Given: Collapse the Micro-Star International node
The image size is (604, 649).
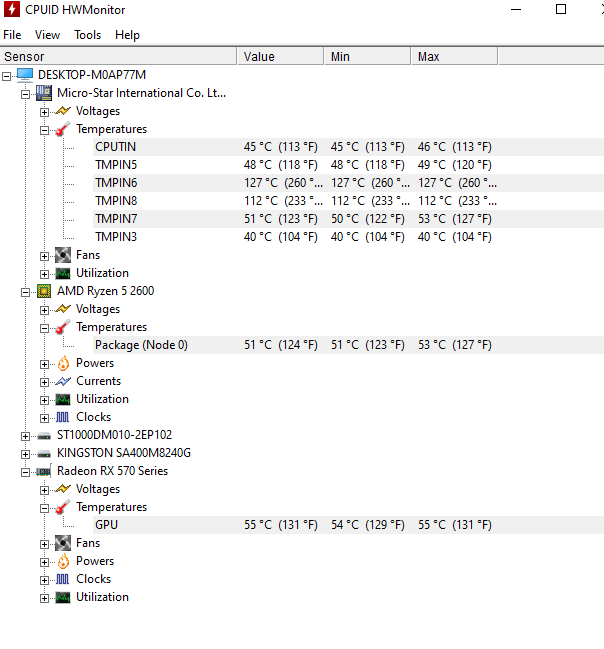Looking at the screenshot, I should click(25, 94).
